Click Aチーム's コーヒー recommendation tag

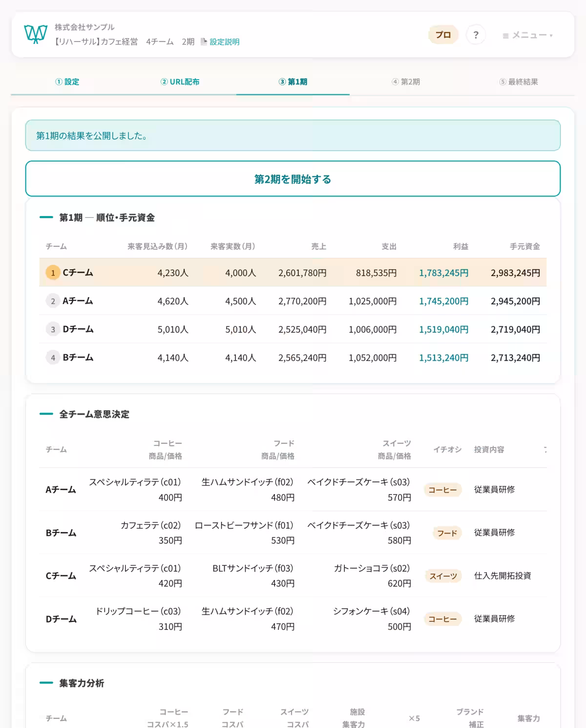coord(442,490)
